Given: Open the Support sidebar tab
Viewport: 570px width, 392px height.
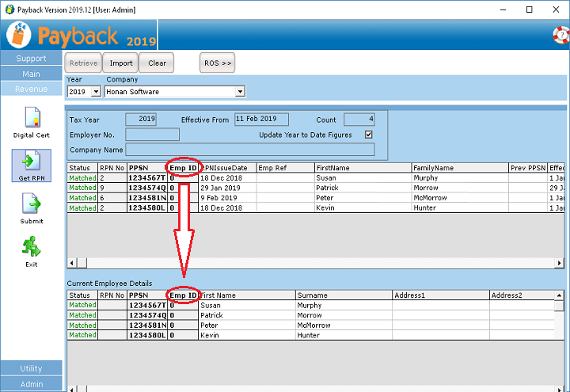Looking at the screenshot, I should (x=32, y=59).
